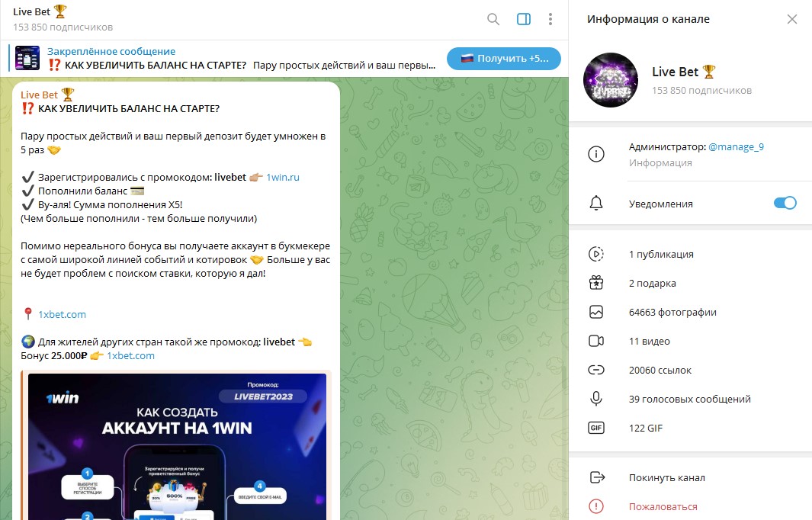Click the GIF icon for 122 GIF
This screenshot has width=812, height=520.
596,428
